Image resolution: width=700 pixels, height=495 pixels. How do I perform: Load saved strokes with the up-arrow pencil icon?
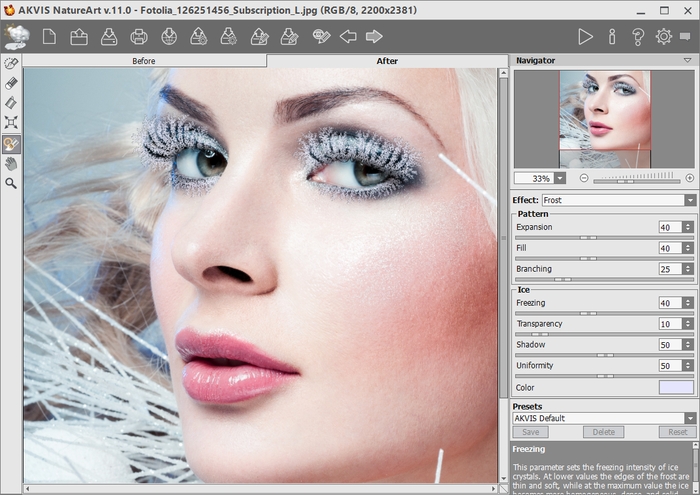pyautogui.click(x=259, y=37)
